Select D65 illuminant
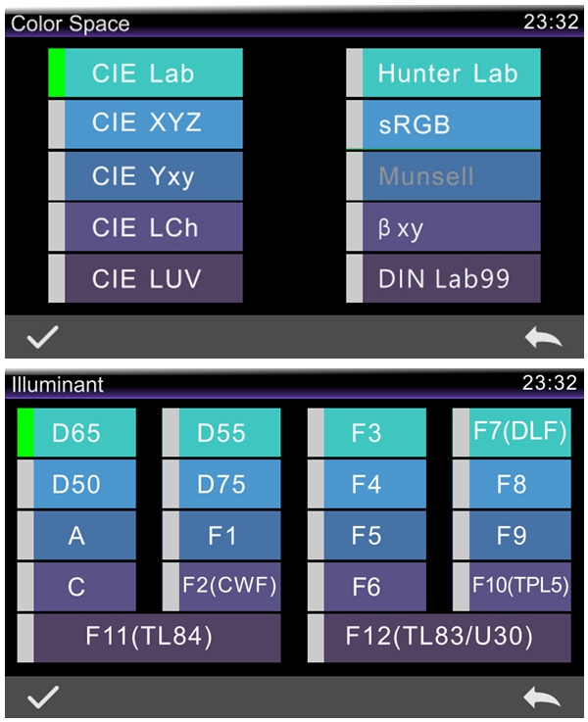 pos(76,433)
